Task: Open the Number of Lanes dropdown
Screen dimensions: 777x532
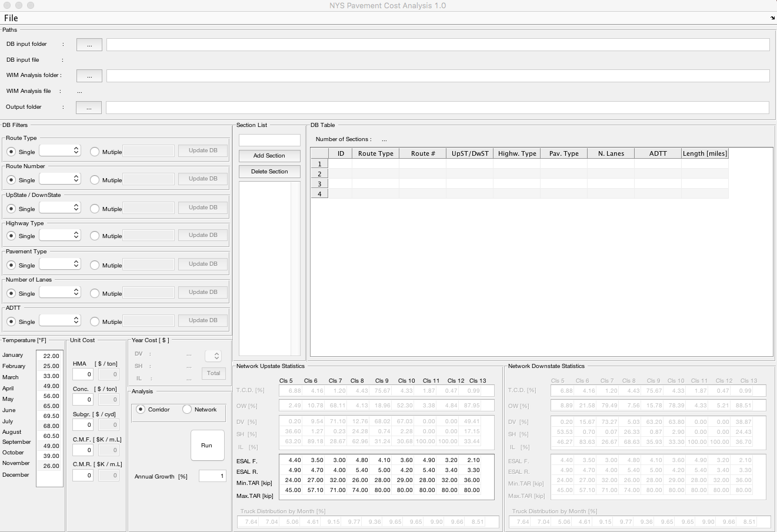Action: pos(59,292)
